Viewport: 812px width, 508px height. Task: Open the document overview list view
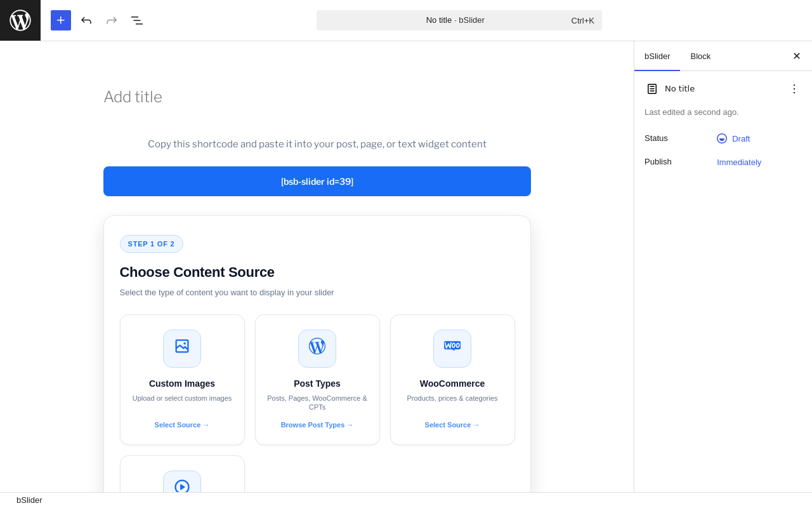(x=137, y=20)
